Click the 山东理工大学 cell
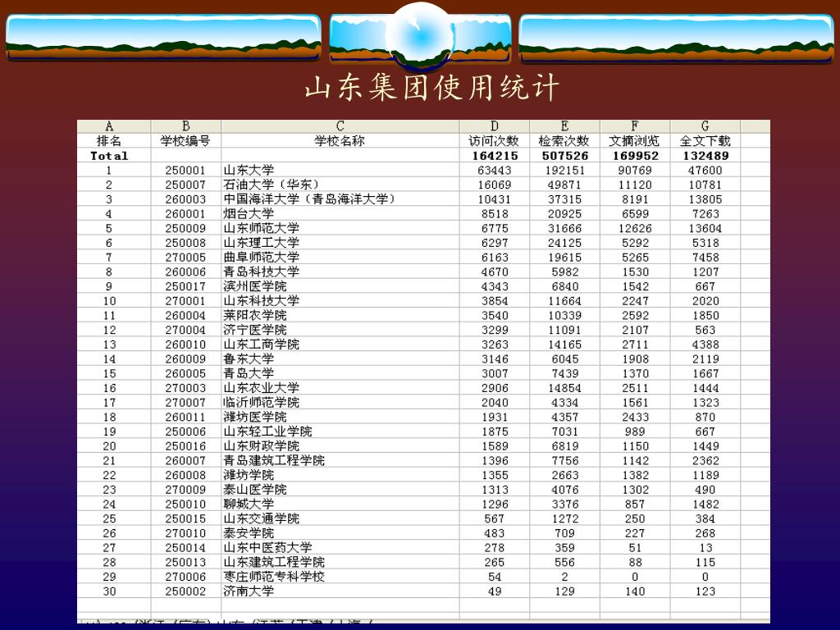 340,243
